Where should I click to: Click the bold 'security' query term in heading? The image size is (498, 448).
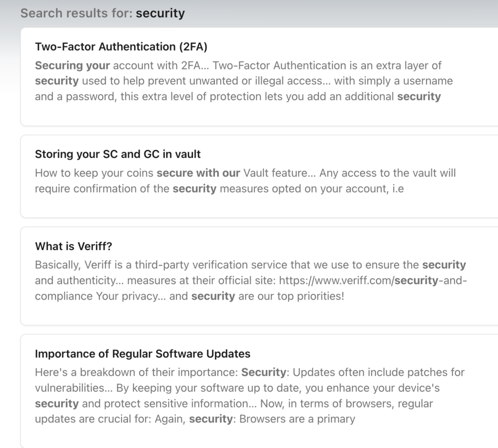tap(160, 13)
